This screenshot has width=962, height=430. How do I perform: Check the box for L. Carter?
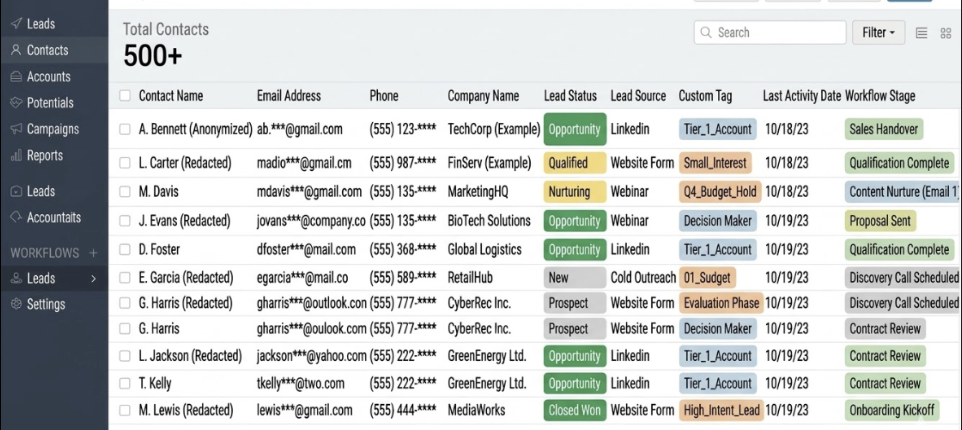(x=125, y=163)
